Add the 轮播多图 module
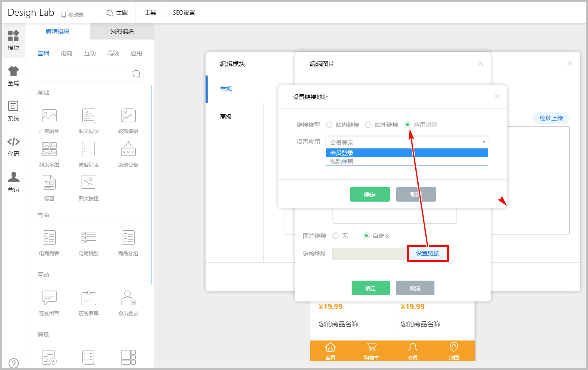588x370 pixels. [128, 121]
